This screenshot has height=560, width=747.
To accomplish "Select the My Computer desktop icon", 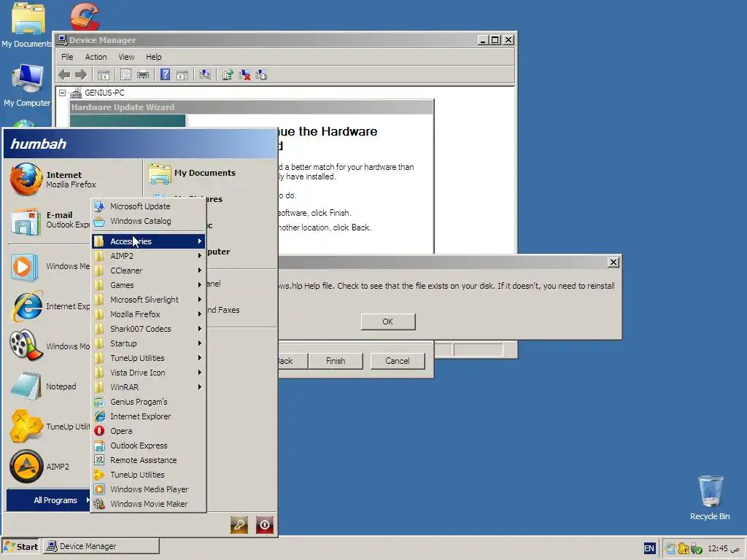I will (27, 86).
